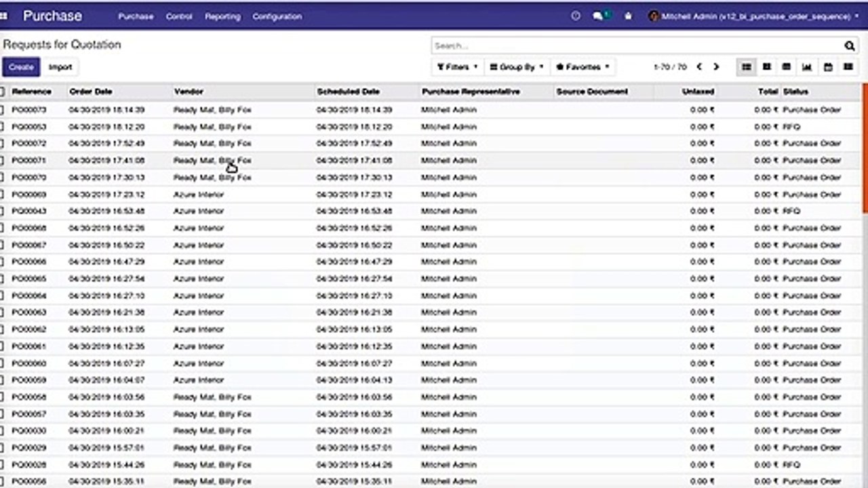Click the Purchase app title
868x488 pixels.
52,16
